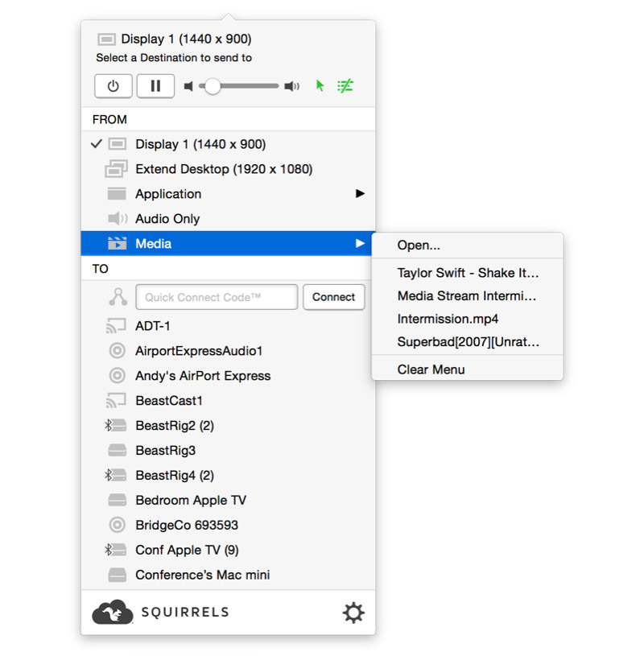Select Bedroom Apple TV destination
Screen dimensions: 644x656
pyautogui.click(x=228, y=500)
